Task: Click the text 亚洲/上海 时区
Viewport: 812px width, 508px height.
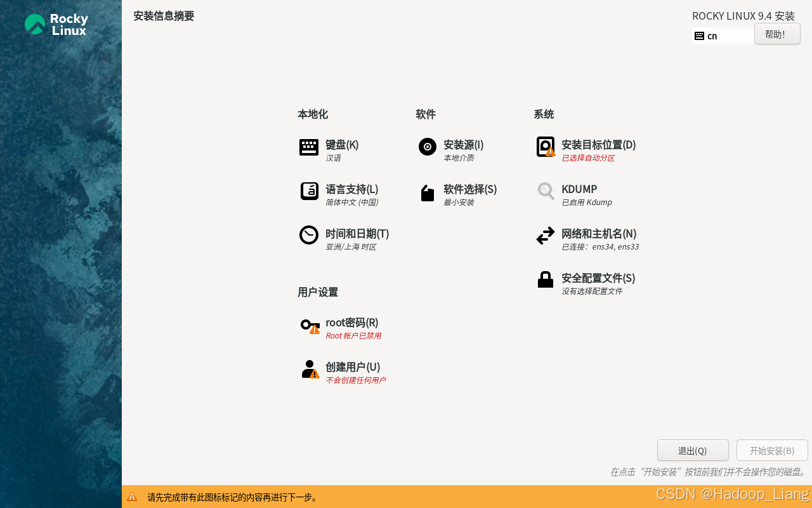Action: pyautogui.click(x=351, y=246)
